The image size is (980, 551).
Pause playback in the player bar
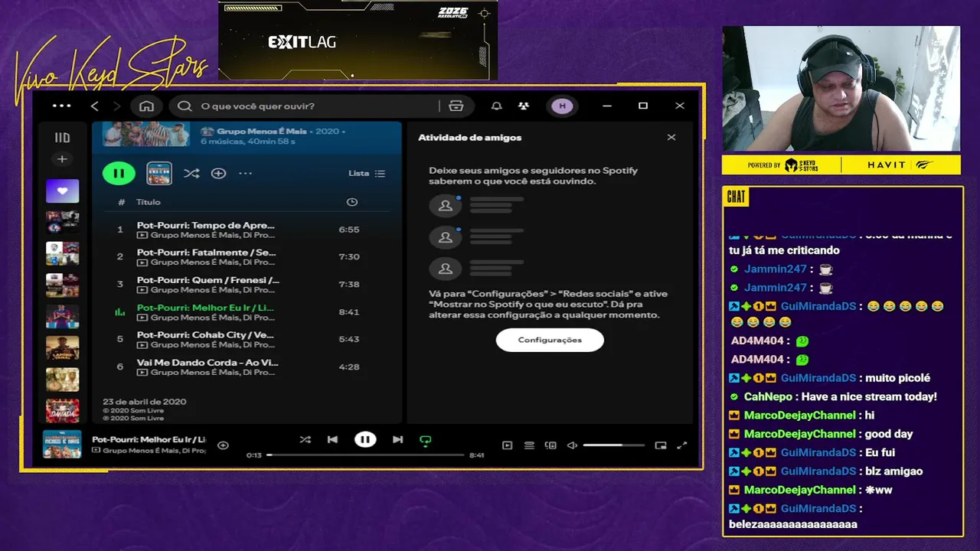click(x=365, y=439)
